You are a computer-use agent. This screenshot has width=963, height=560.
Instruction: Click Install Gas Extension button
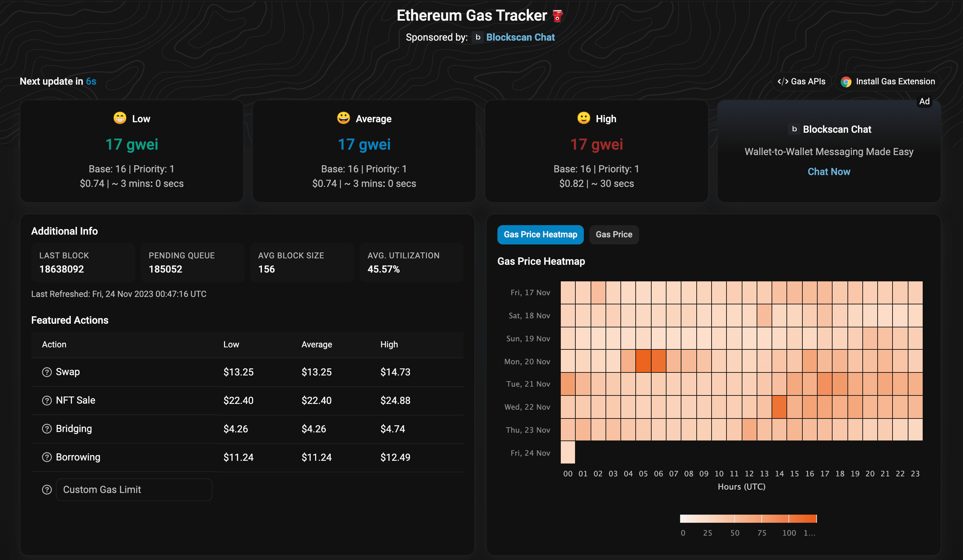tap(888, 81)
